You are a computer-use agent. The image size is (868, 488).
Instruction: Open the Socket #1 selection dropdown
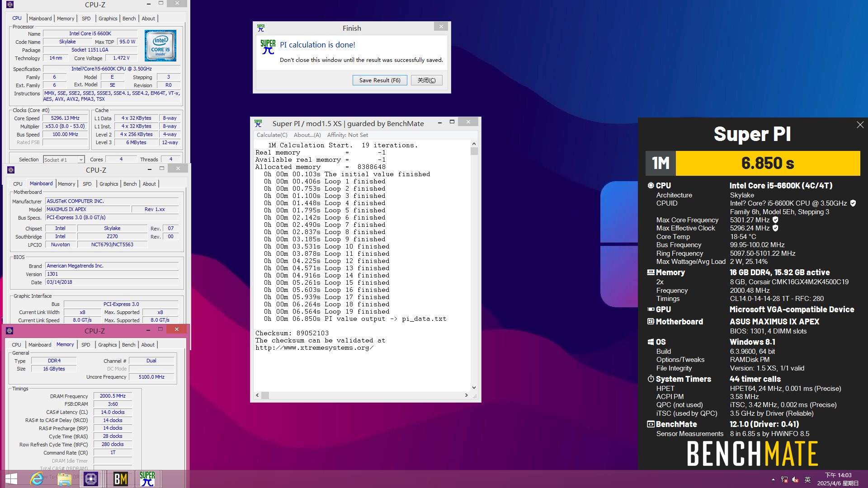(80, 160)
